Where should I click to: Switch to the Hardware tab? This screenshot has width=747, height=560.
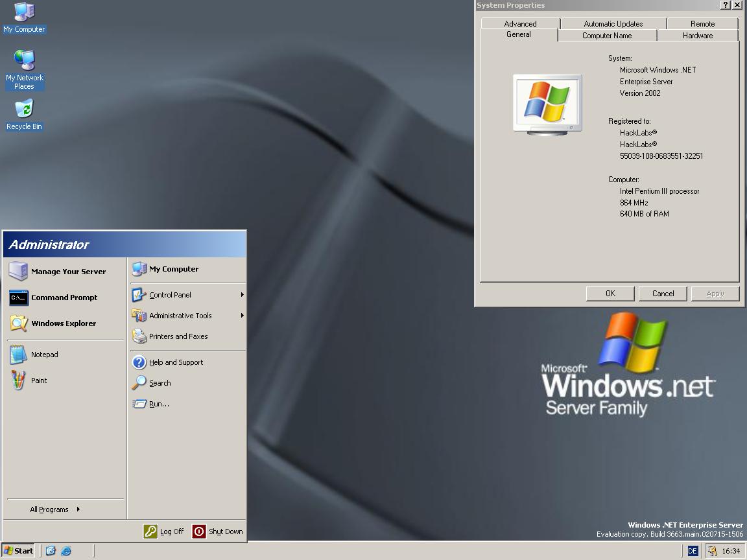tap(697, 36)
